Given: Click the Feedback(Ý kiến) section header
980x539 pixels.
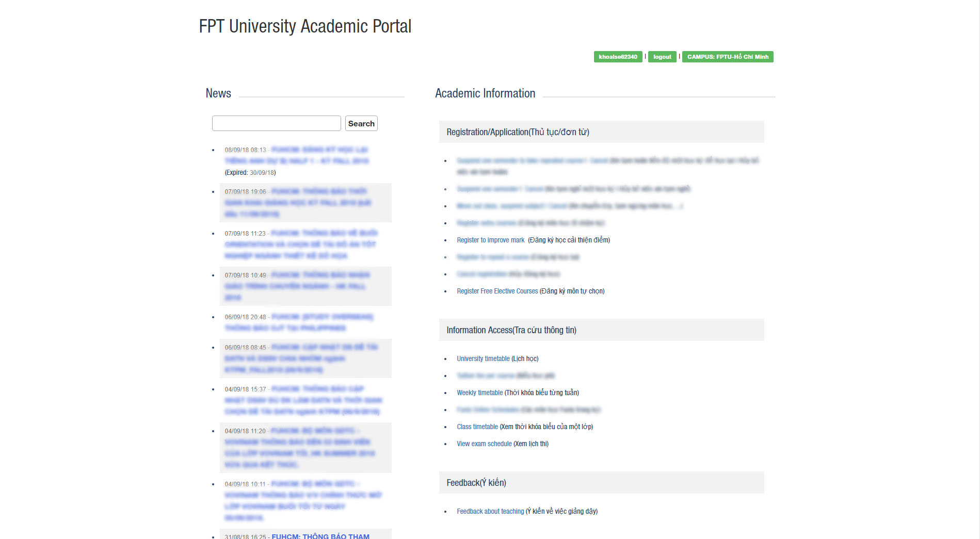Looking at the screenshot, I should click(601, 483).
